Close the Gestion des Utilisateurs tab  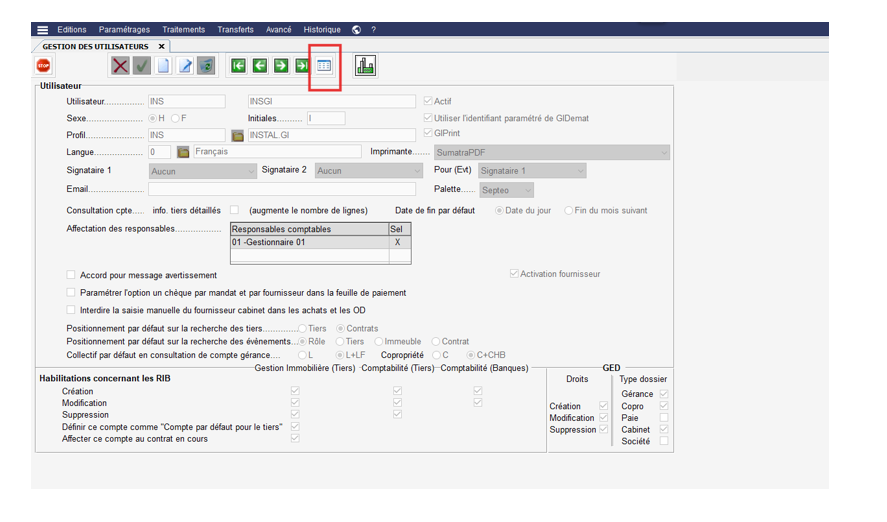[161, 46]
